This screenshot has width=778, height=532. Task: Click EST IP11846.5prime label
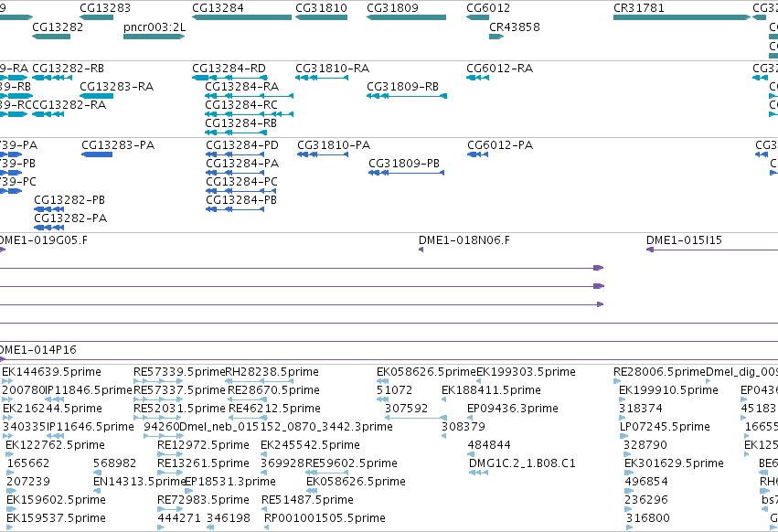tap(89, 390)
